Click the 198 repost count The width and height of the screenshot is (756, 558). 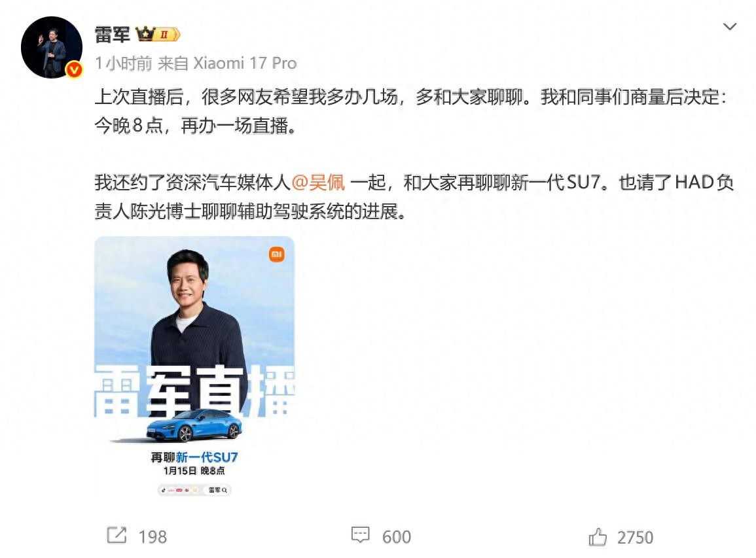153,537
